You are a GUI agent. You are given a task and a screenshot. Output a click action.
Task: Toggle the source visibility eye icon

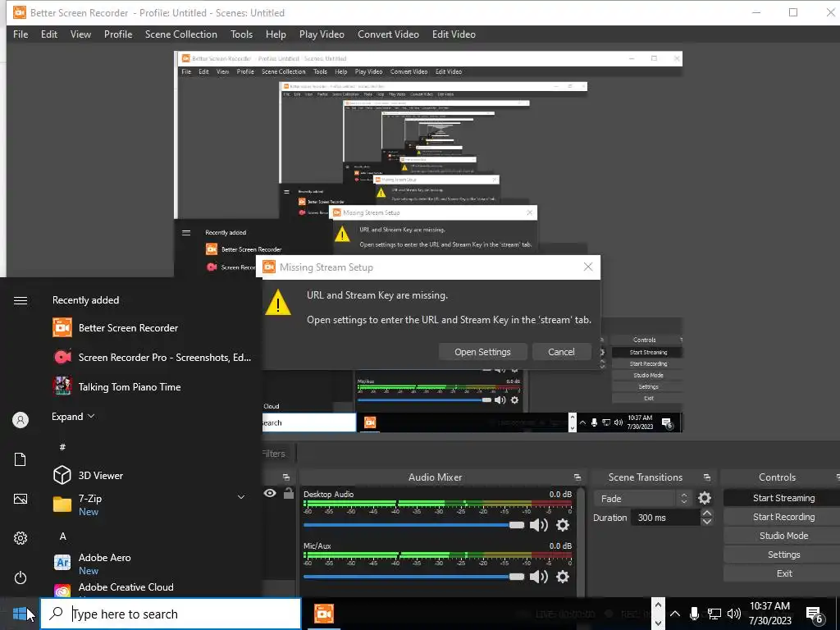[x=270, y=493]
